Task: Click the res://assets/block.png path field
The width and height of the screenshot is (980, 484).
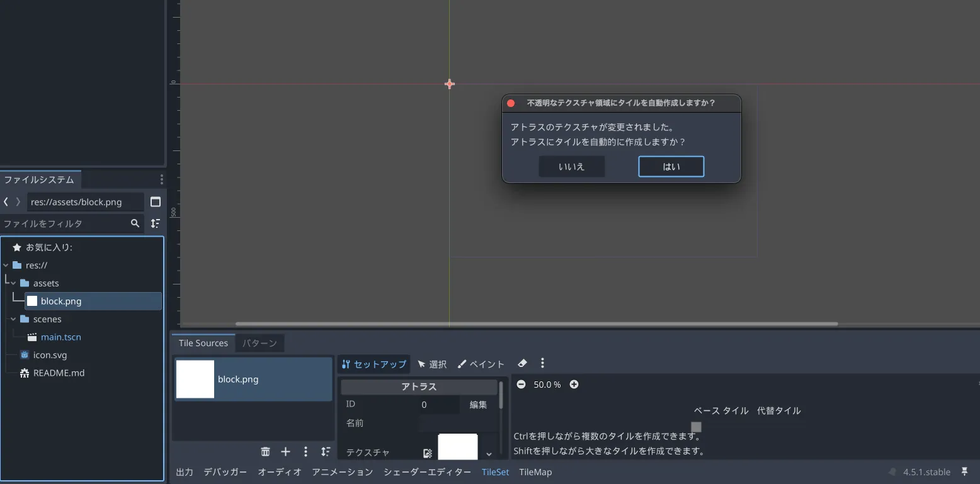Action: click(86, 202)
